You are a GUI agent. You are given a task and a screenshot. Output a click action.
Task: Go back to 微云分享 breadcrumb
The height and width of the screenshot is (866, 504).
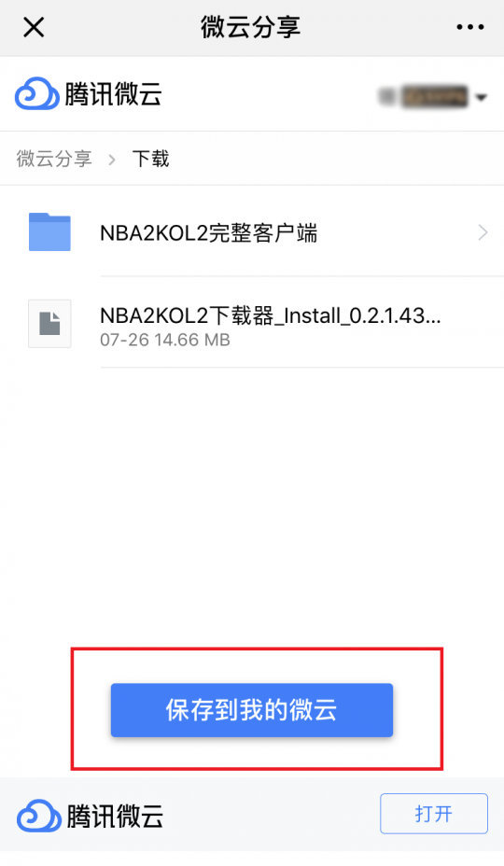(x=54, y=159)
